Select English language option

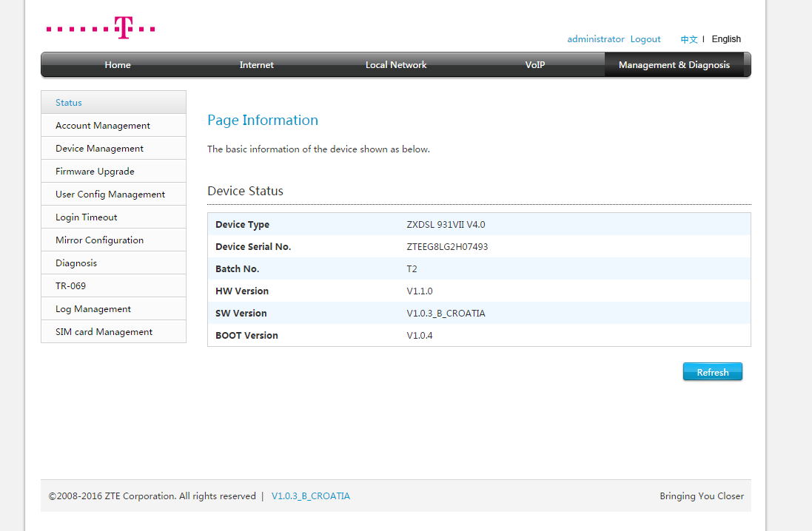point(725,39)
